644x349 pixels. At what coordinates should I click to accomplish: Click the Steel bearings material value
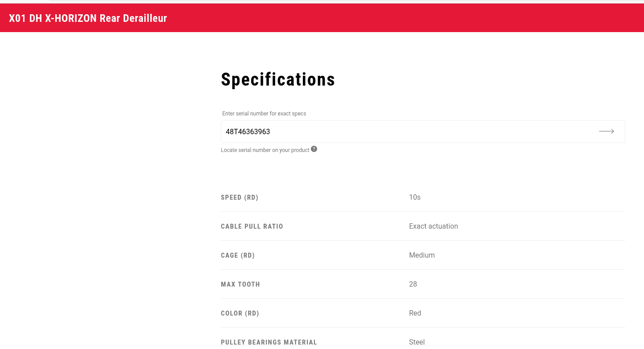coord(417,342)
